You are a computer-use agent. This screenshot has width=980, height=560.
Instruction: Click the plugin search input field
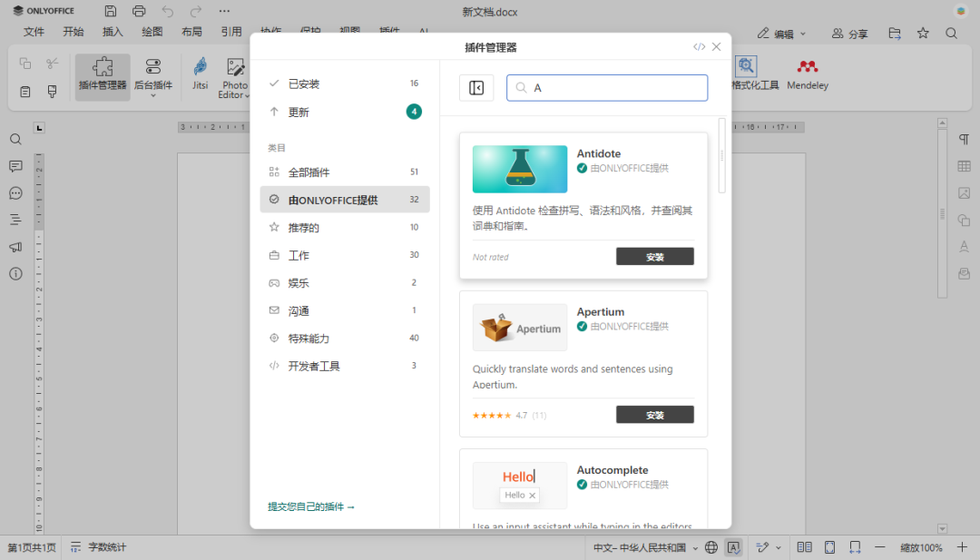pos(607,88)
